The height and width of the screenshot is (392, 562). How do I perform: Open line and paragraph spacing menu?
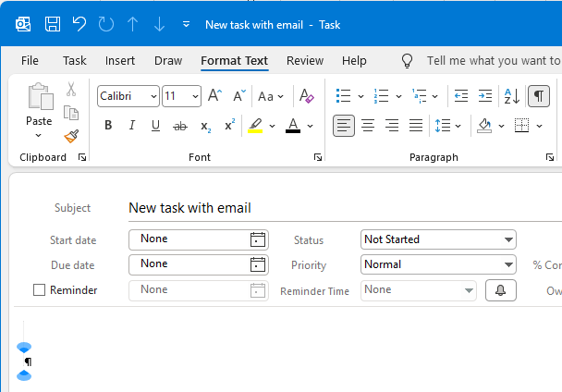coord(447,126)
